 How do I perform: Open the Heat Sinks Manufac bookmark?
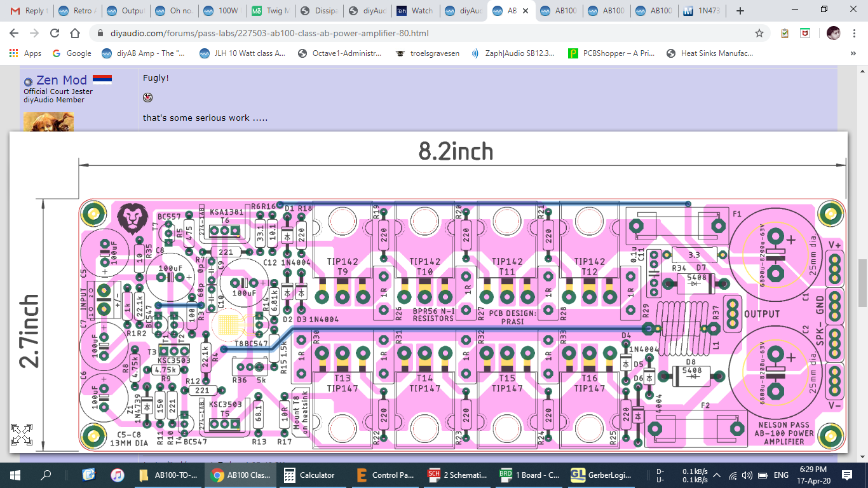tap(710, 53)
